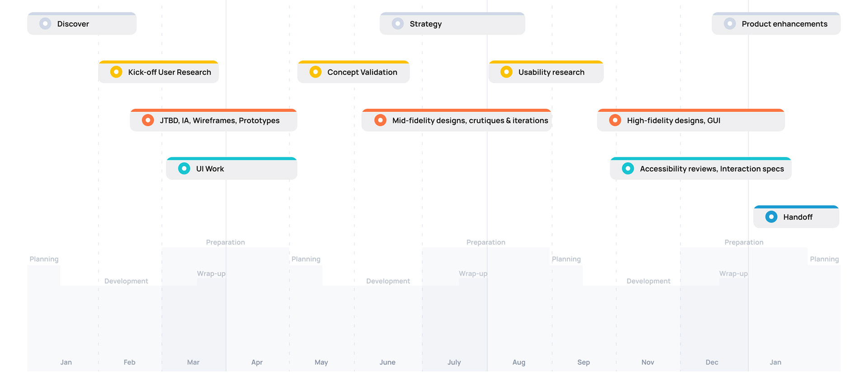The image size is (868, 390).
Task: Click the July month label
Action: pos(454,362)
